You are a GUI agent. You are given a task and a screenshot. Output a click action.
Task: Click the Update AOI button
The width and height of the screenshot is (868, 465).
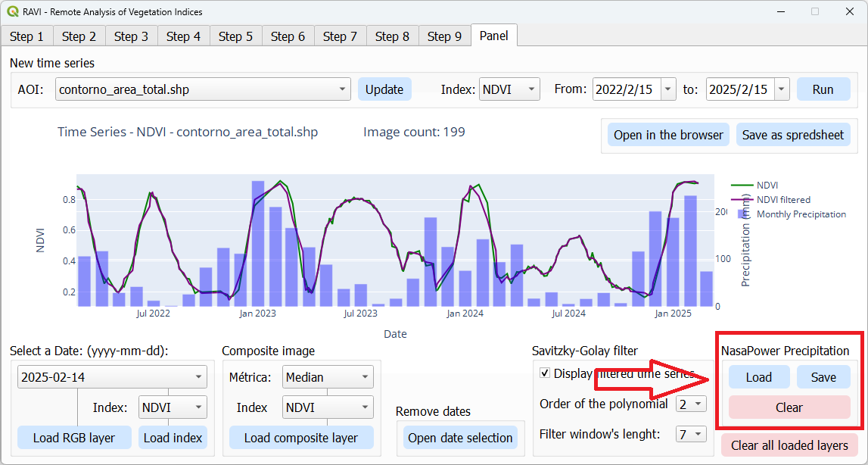pos(384,89)
